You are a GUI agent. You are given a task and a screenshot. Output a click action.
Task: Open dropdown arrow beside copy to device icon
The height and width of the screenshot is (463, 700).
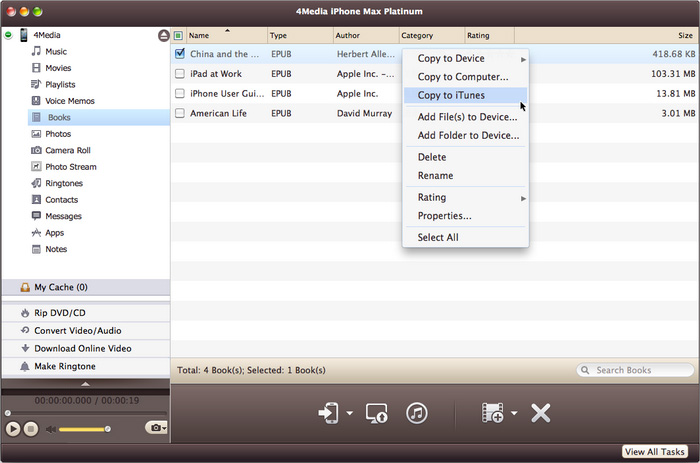[x=349, y=413]
